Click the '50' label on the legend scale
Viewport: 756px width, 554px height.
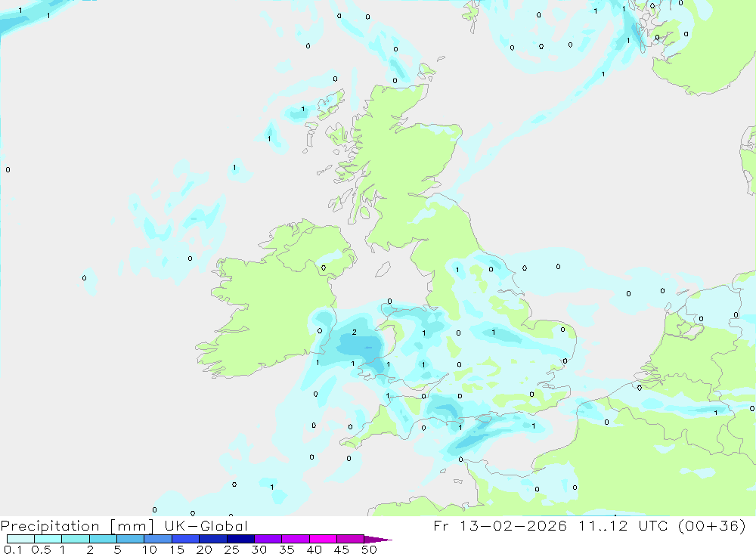point(369,549)
